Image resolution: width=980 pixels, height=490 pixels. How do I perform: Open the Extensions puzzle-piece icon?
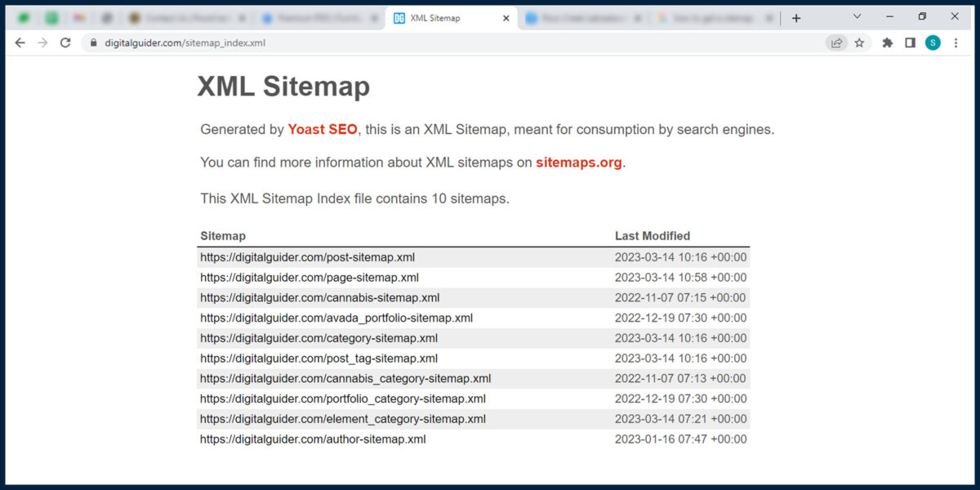(x=887, y=42)
